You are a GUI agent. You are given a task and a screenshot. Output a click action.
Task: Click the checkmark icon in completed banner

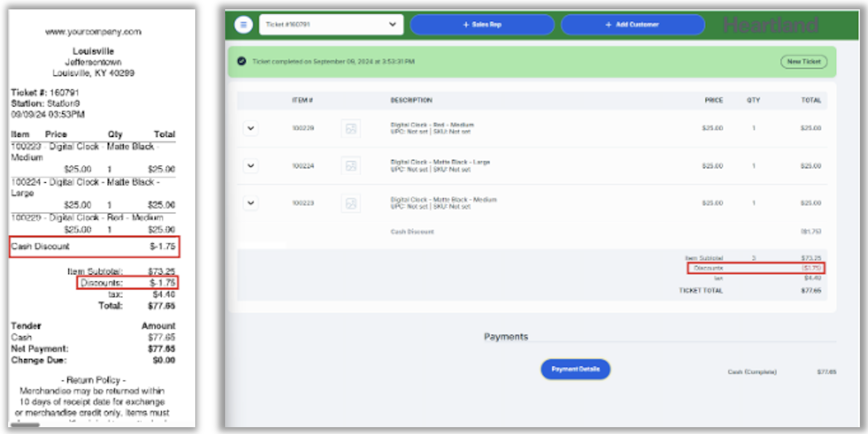[x=242, y=61]
